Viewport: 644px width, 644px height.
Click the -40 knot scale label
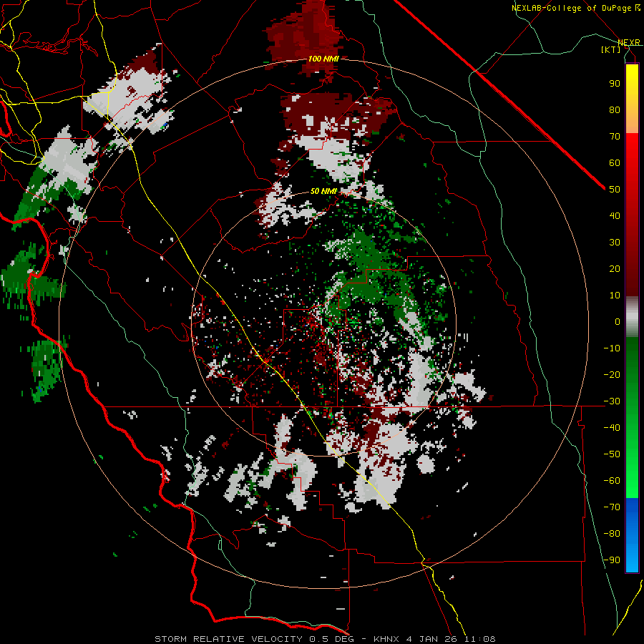tap(612, 428)
